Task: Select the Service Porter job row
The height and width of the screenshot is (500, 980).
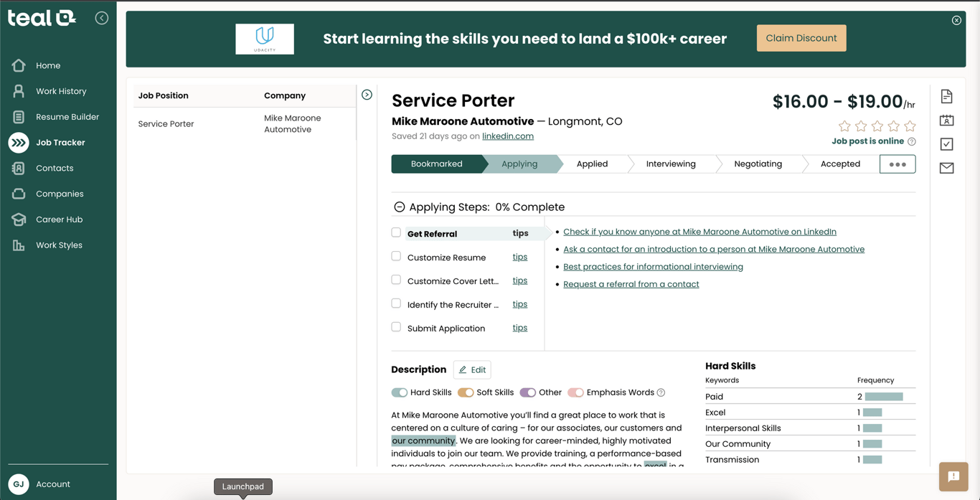Action: [x=245, y=124]
